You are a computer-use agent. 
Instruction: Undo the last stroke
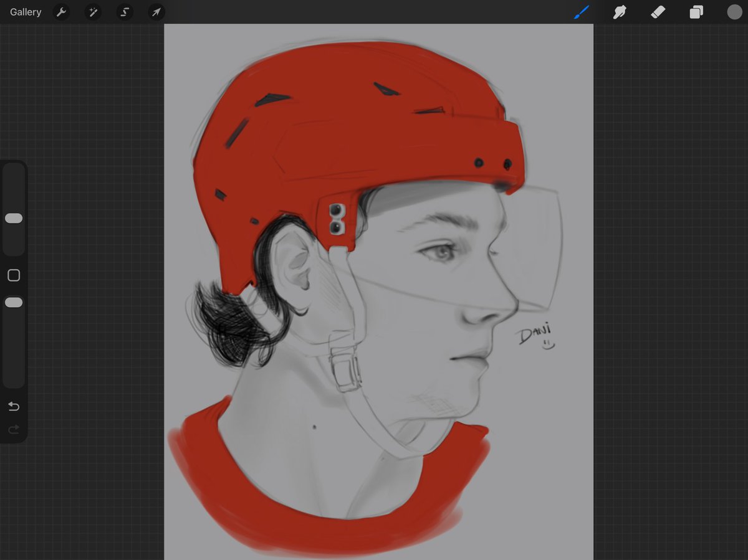coord(14,407)
